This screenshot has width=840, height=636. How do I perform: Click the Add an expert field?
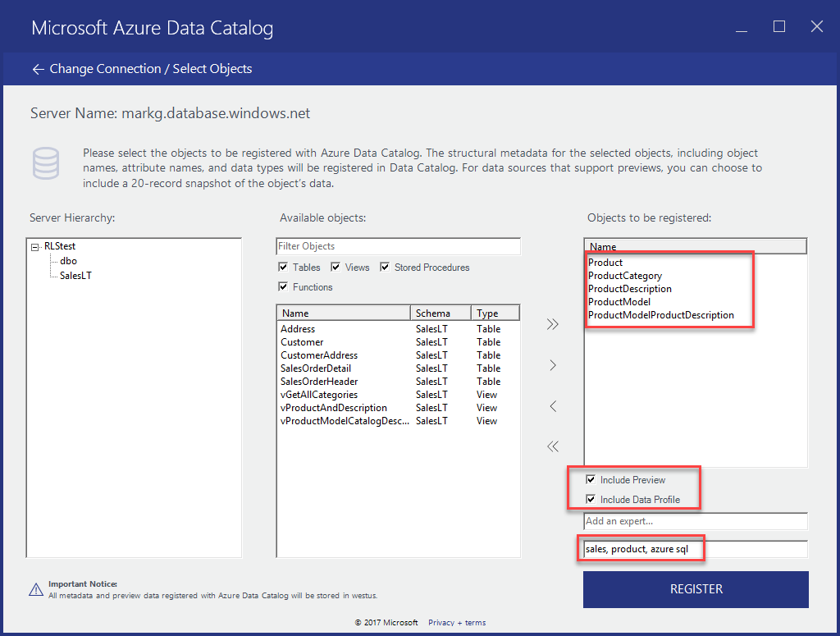point(696,521)
